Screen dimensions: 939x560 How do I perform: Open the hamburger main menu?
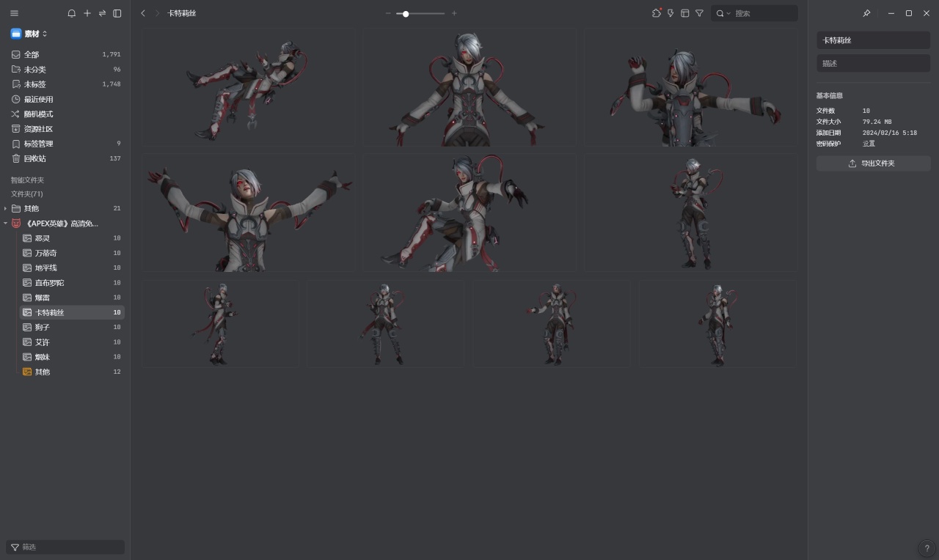(x=15, y=13)
